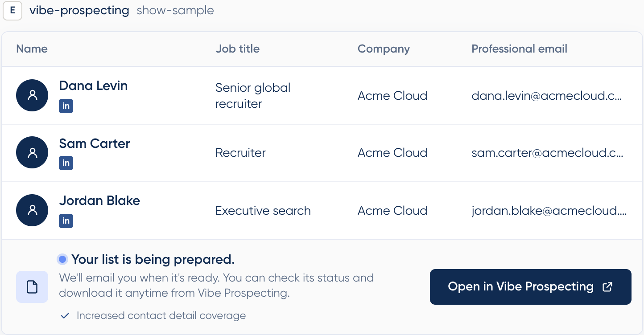Click the document file icon
Screen dimensions: 644x335
coord(32,287)
